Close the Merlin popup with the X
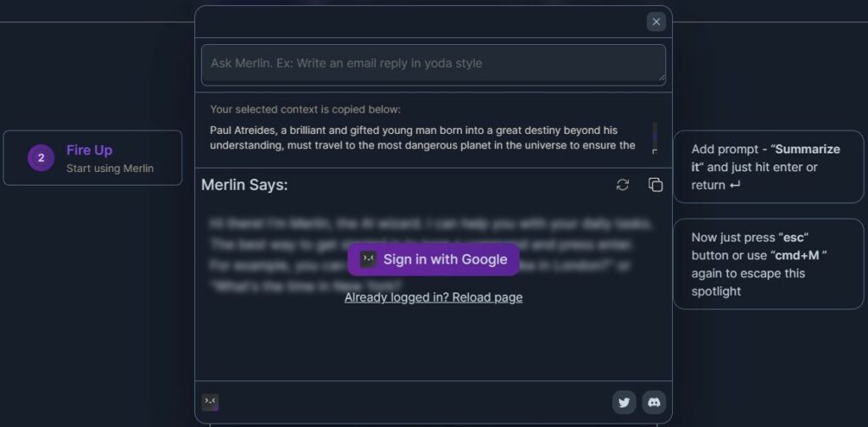This screenshot has height=427, width=868. (656, 22)
